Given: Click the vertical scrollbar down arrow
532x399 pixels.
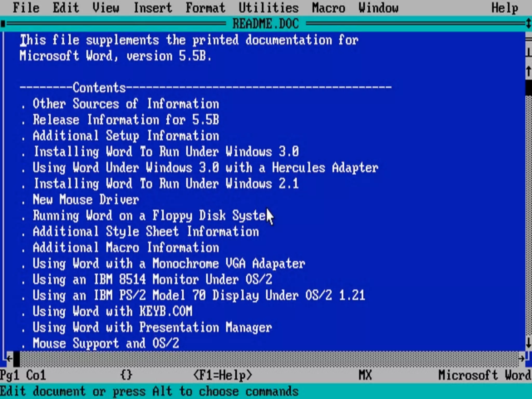Looking at the screenshot, I should 528,343.
